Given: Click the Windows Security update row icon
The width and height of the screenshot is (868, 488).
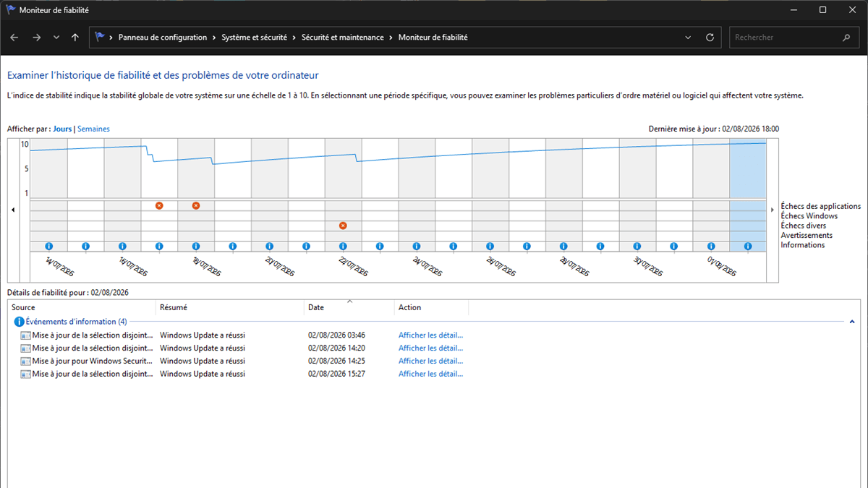Looking at the screenshot, I should click(26, 361).
